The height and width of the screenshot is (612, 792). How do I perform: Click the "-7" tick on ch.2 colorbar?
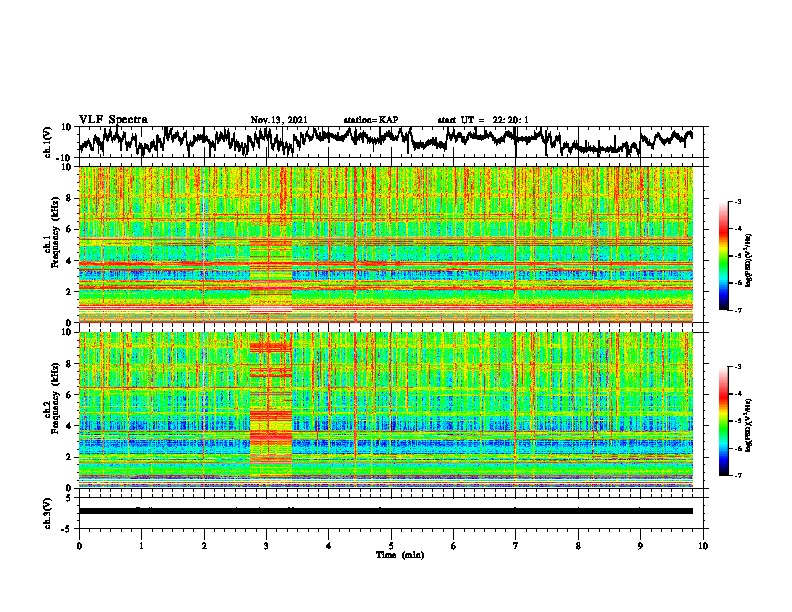pyautogui.click(x=737, y=476)
